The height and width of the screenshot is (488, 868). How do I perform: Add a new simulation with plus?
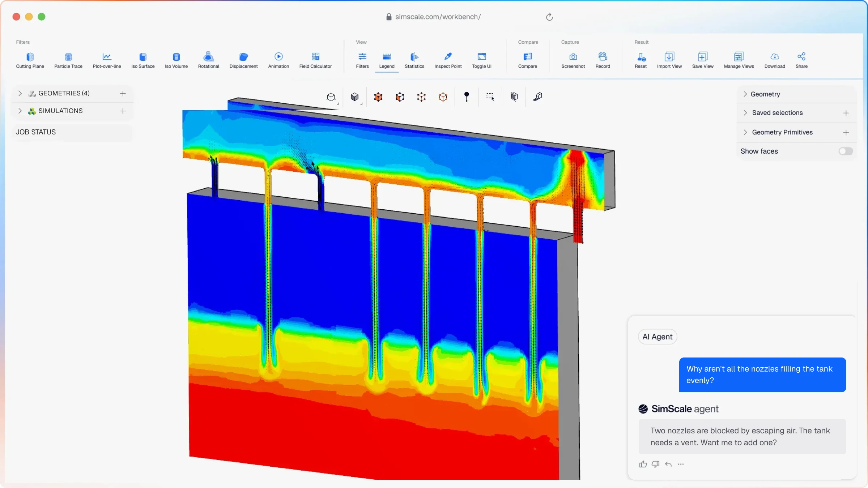tap(123, 111)
